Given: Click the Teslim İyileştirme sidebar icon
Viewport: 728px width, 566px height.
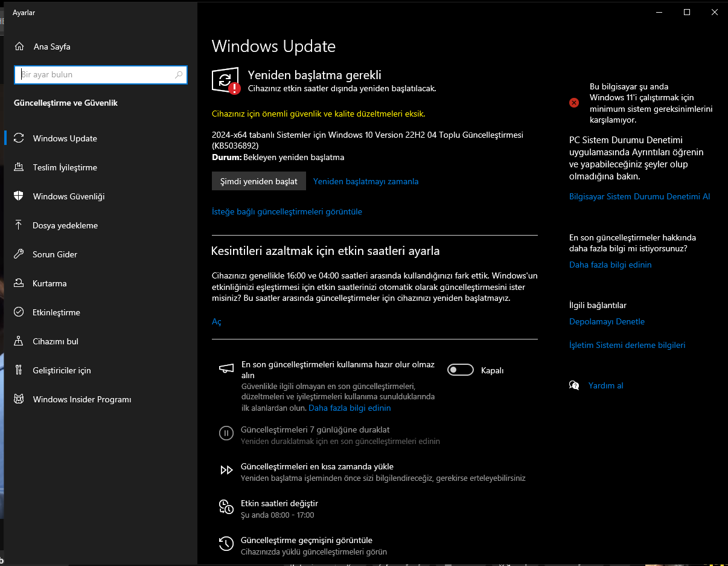Looking at the screenshot, I should (x=19, y=167).
